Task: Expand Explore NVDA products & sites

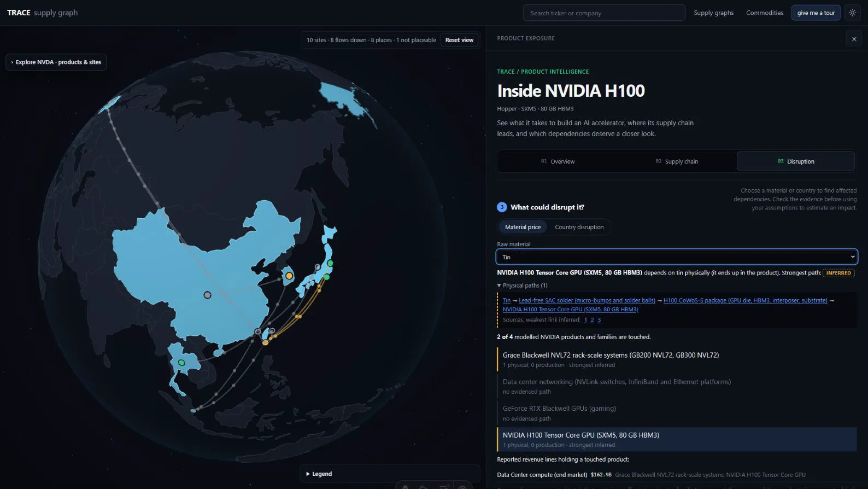Action: (x=56, y=62)
